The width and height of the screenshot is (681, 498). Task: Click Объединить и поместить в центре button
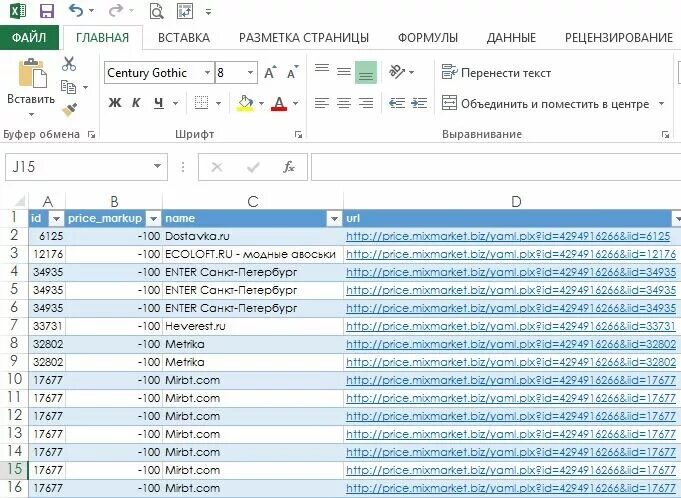coord(545,104)
